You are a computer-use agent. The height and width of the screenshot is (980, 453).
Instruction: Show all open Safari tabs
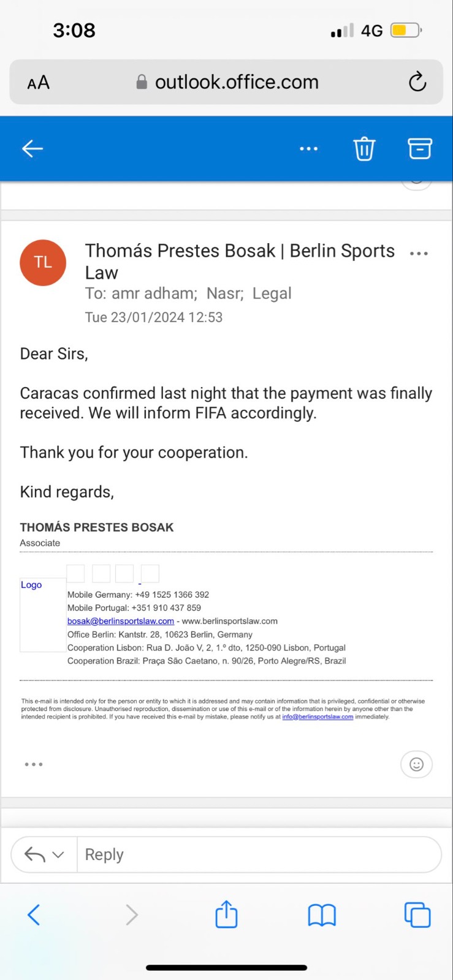coord(417,915)
